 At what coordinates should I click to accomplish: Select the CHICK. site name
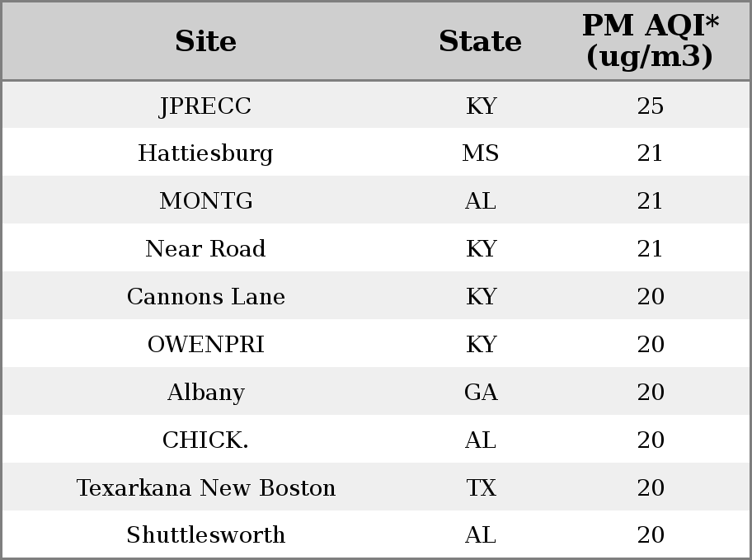click(205, 440)
